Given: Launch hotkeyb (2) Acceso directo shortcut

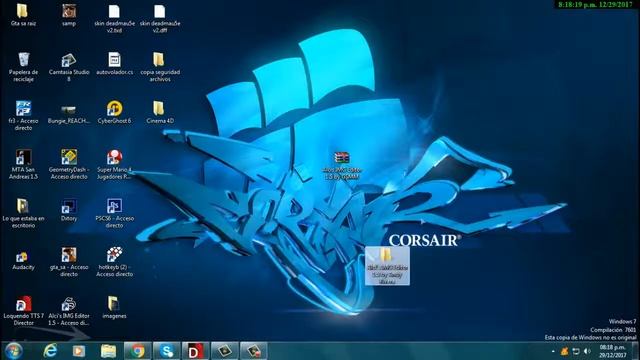Looking at the screenshot, I should tap(115, 262).
